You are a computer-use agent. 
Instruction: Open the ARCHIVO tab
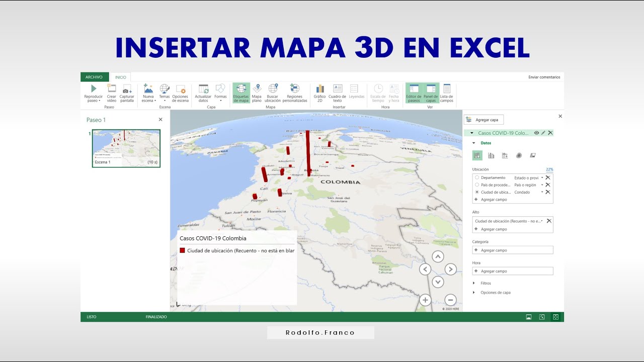(94, 77)
